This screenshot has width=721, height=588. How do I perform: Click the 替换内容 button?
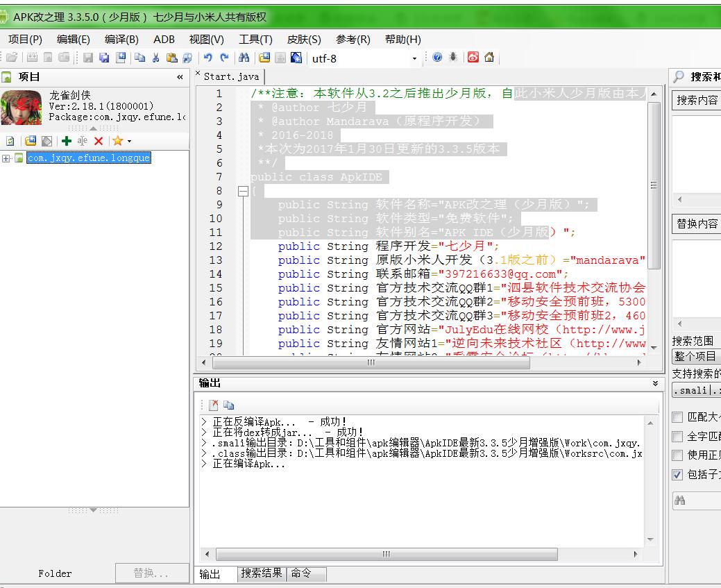697,224
